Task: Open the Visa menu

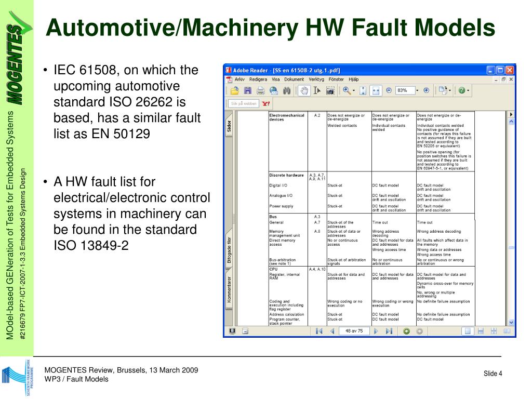Action: point(275,79)
